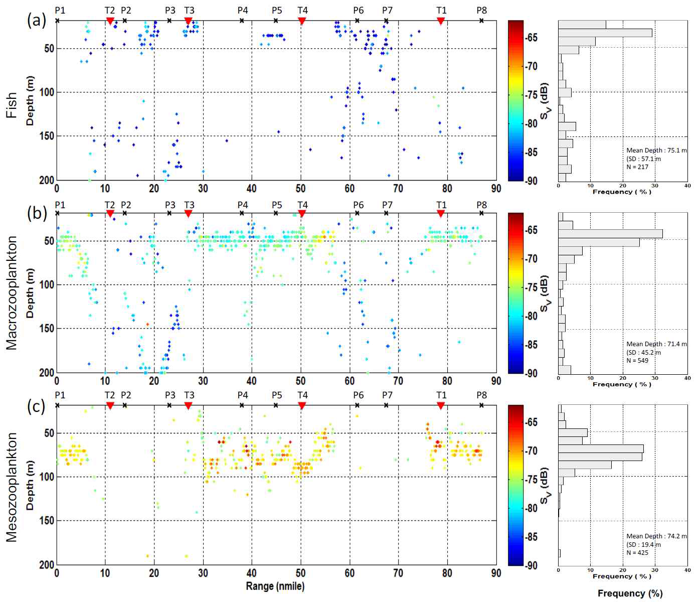Click '(SD : 45.2 m' text
The image size is (700, 602).
644,352
